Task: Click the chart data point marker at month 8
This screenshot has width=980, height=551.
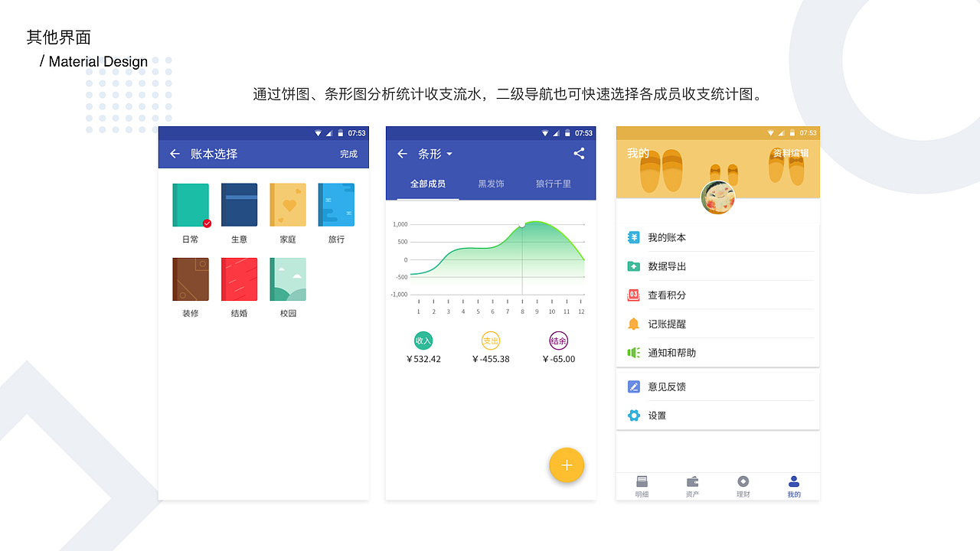Action: point(522,225)
